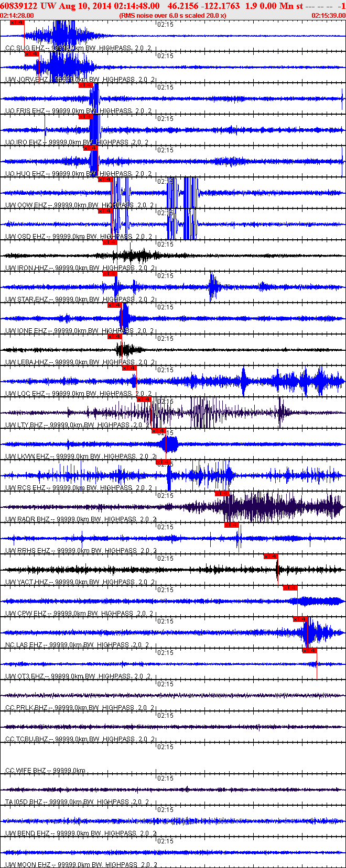346x868 pixels.
Task: Click start time 02:14:28.00 label
Action: (x=17, y=16)
